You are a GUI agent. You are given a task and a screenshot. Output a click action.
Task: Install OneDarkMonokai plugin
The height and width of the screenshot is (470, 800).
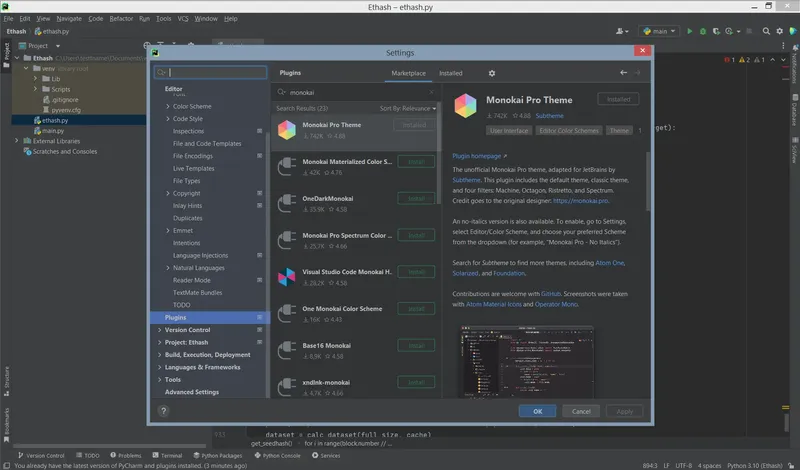tap(416, 199)
